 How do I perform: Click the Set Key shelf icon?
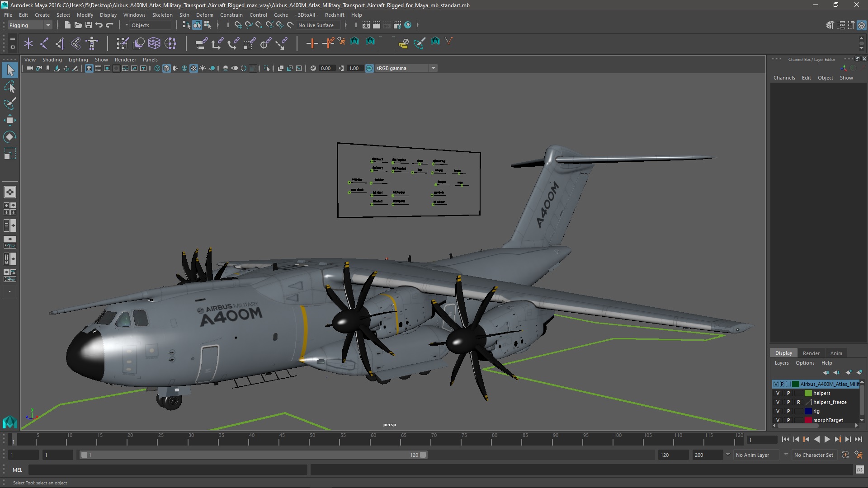tap(312, 43)
